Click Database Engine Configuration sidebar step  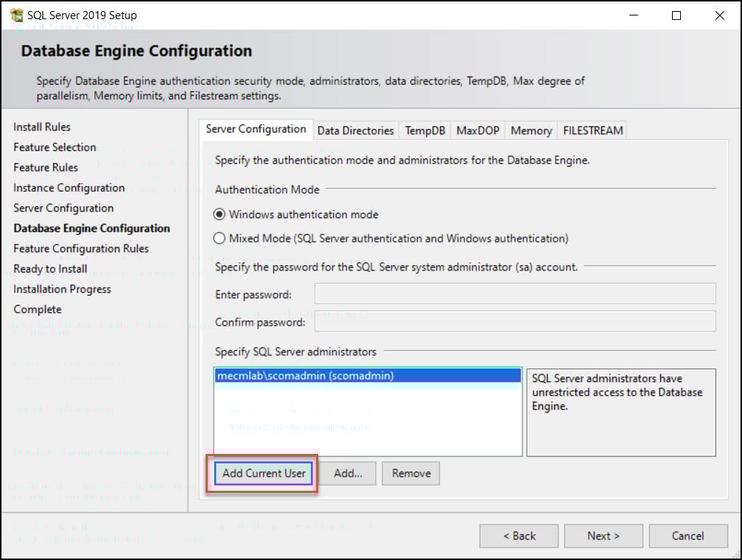point(92,228)
